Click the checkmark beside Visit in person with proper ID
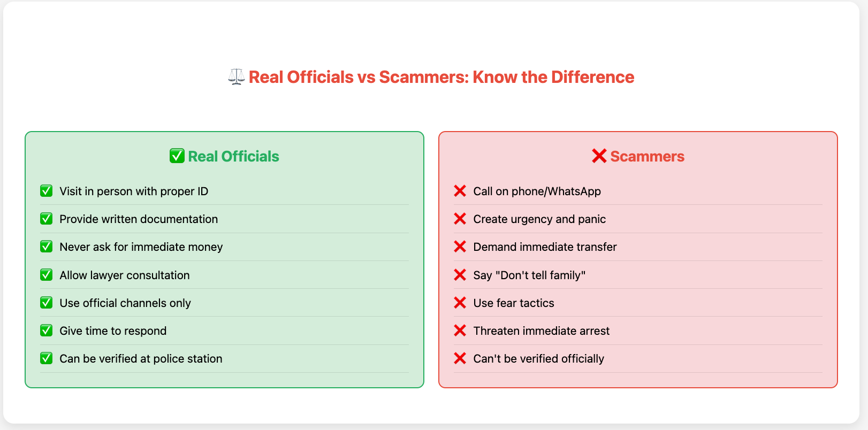 47,191
